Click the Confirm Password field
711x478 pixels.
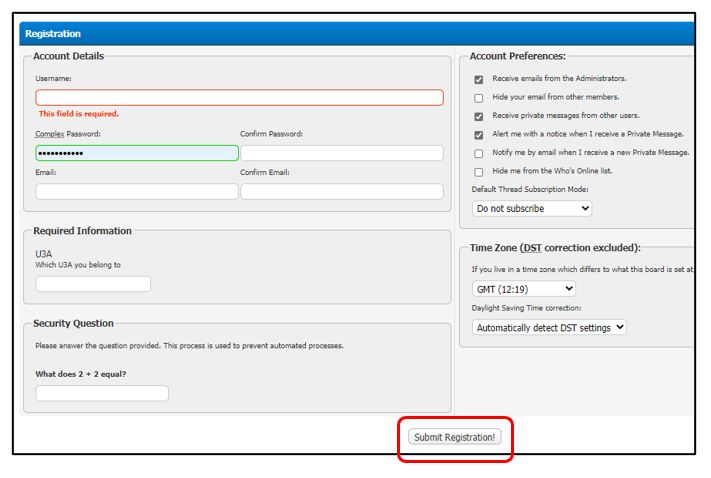[x=341, y=153]
